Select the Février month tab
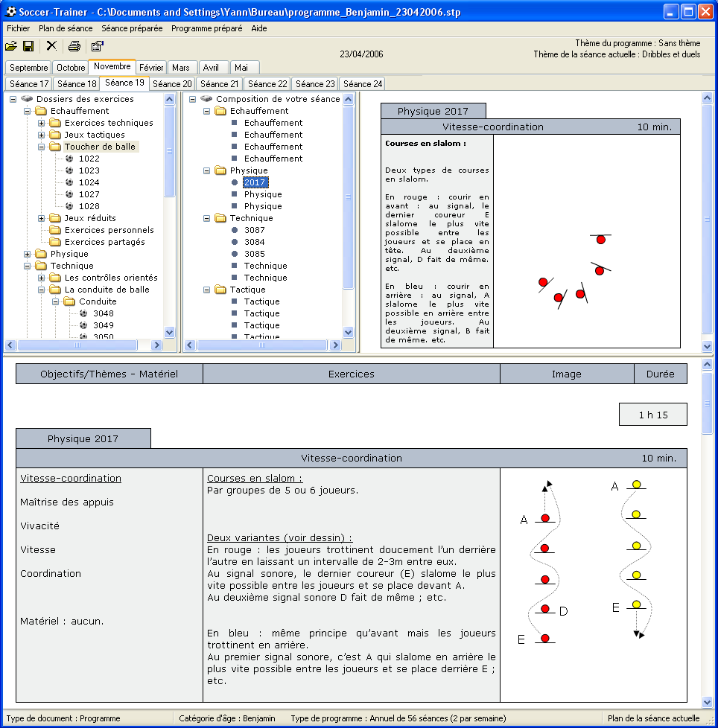 click(151, 68)
